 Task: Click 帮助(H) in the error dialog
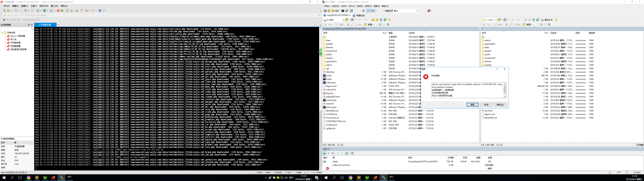click(500, 105)
